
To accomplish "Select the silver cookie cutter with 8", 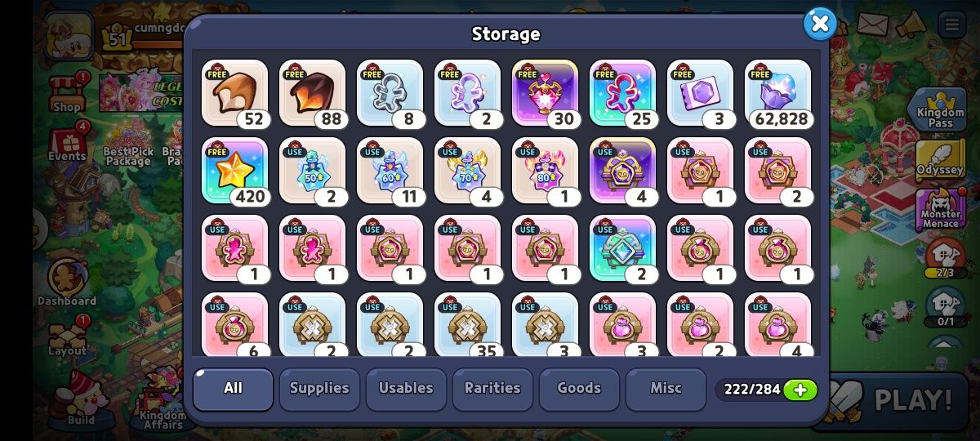I will click(390, 93).
